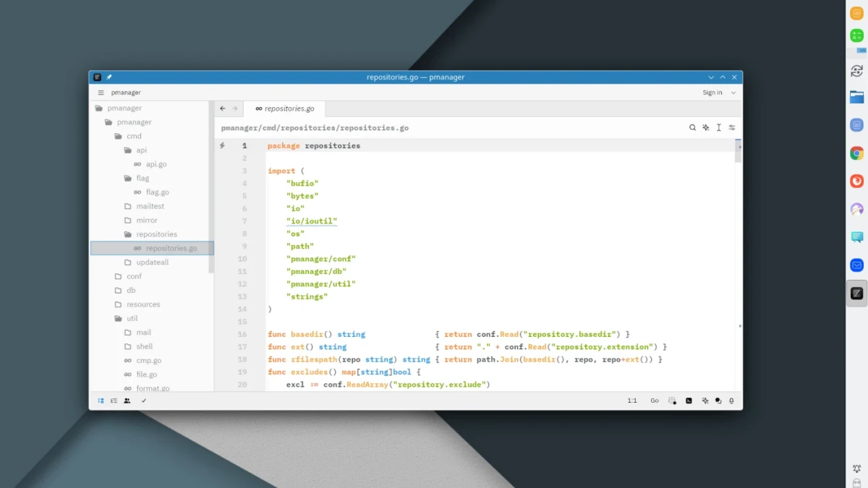Open the terminal panel from status bar
868x488 pixels.
[689, 401]
